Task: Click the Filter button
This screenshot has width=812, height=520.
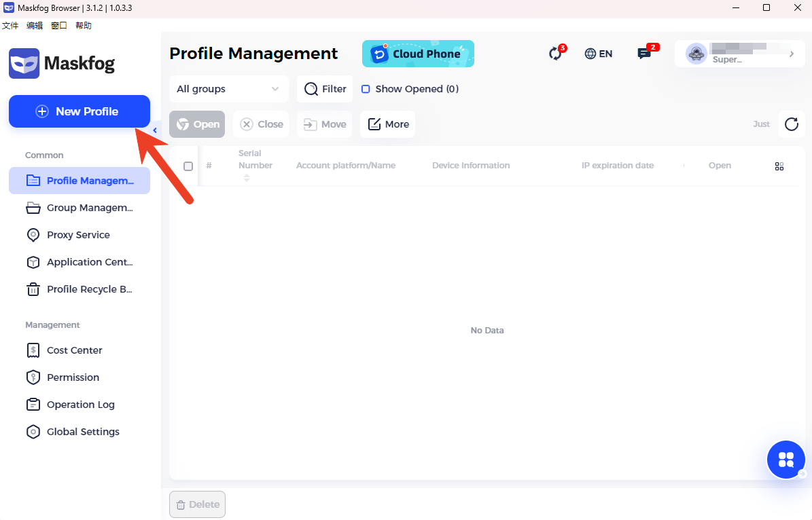Action: (325, 89)
